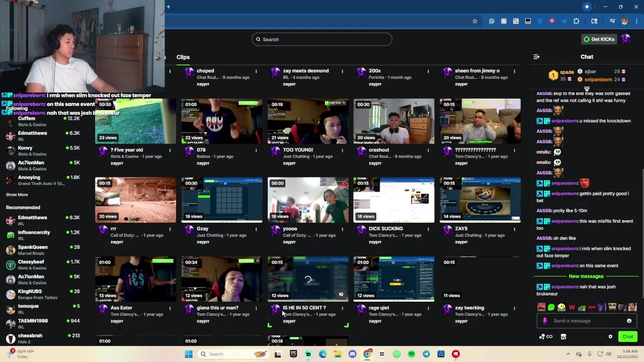Open Spotify from the taskbar
This screenshot has height=362, width=644.
point(412,354)
